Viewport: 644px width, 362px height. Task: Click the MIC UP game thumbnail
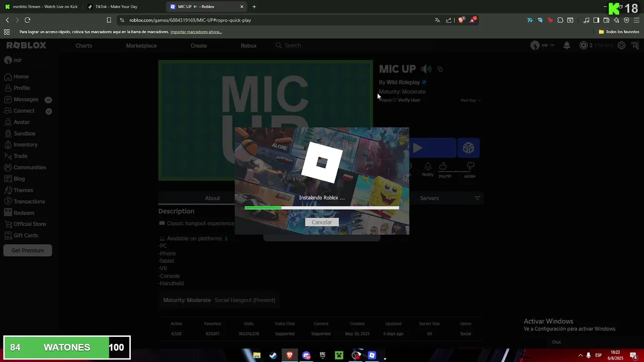[266, 120]
